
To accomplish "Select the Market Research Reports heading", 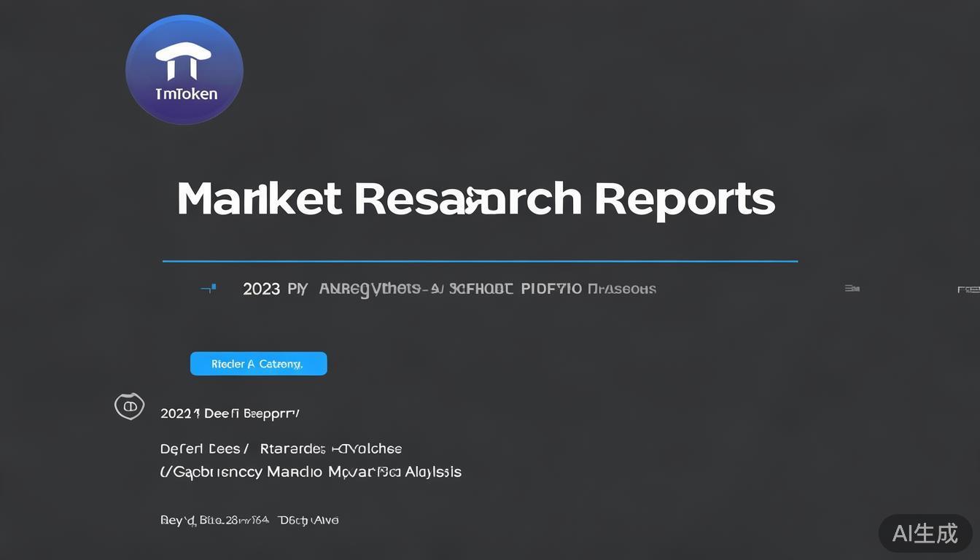I will tap(475, 199).
